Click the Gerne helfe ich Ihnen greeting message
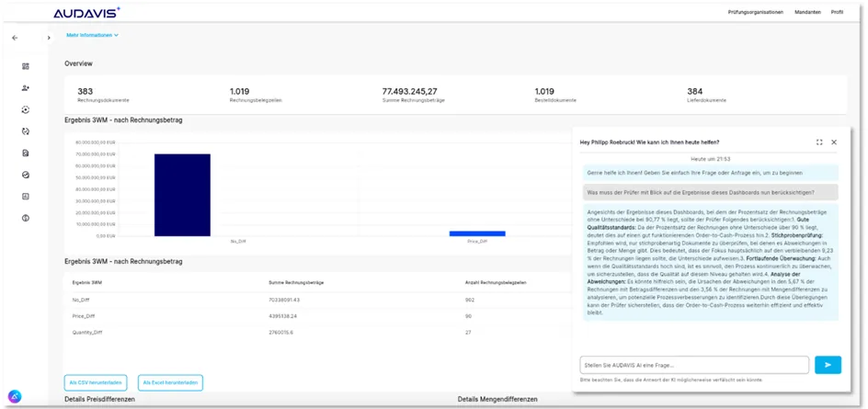Screen dimensions: 868x409 pos(710,173)
